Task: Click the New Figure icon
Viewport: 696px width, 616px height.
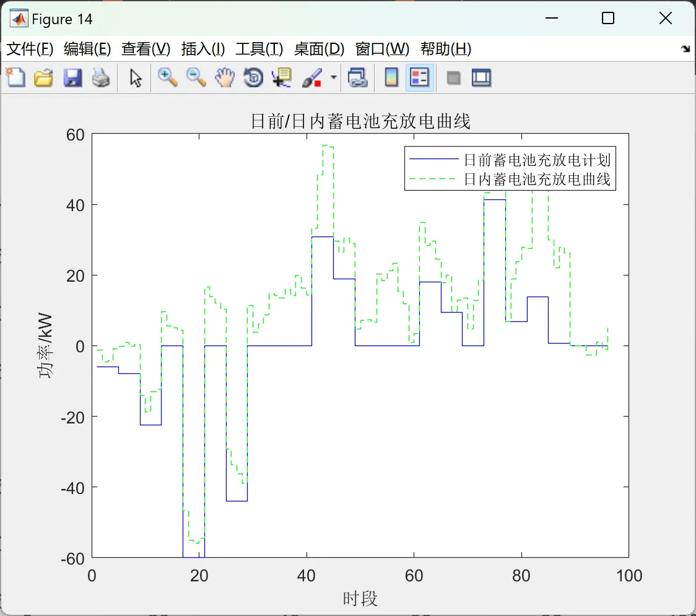Action: pyautogui.click(x=15, y=77)
